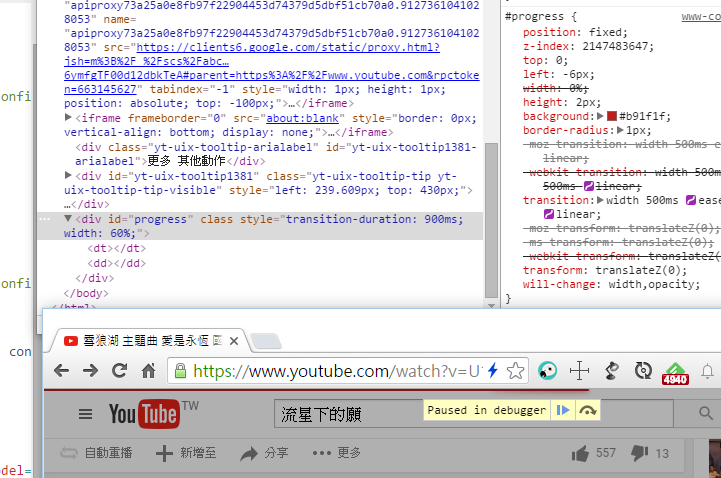Click the green 4940 extension icon
The height and width of the screenshot is (478, 721).
click(x=675, y=372)
